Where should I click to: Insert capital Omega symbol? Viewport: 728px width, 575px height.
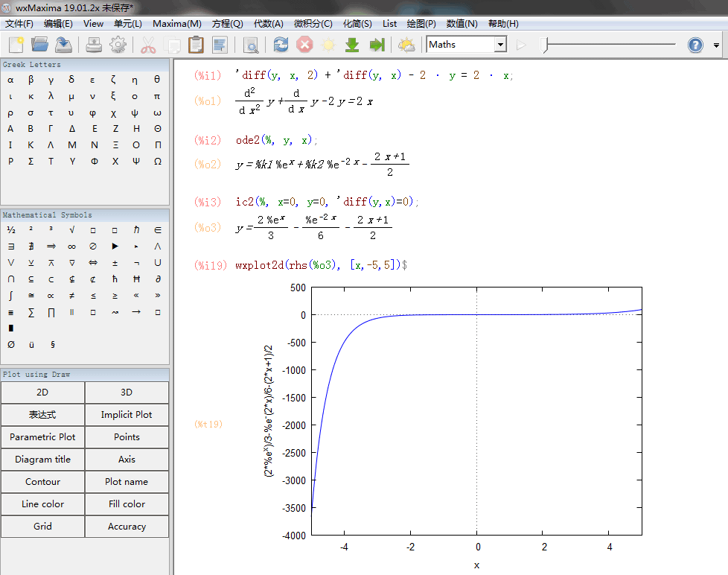[157, 161]
